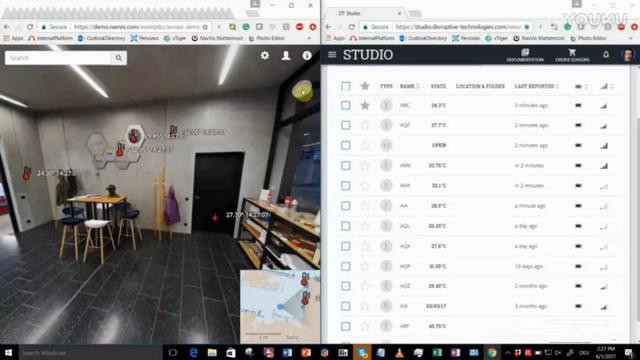Sort the sensor table by Name
The image size is (640, 360).
click(409, 86)
